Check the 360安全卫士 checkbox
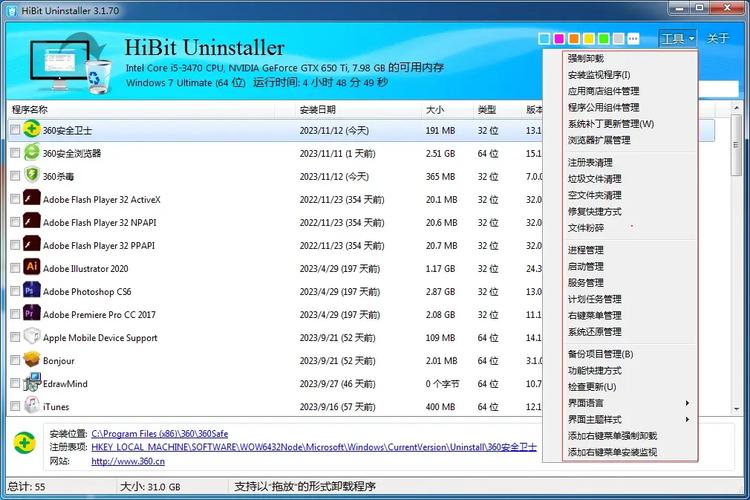This screenshot has height=500, width=750. tap(15, 130)
